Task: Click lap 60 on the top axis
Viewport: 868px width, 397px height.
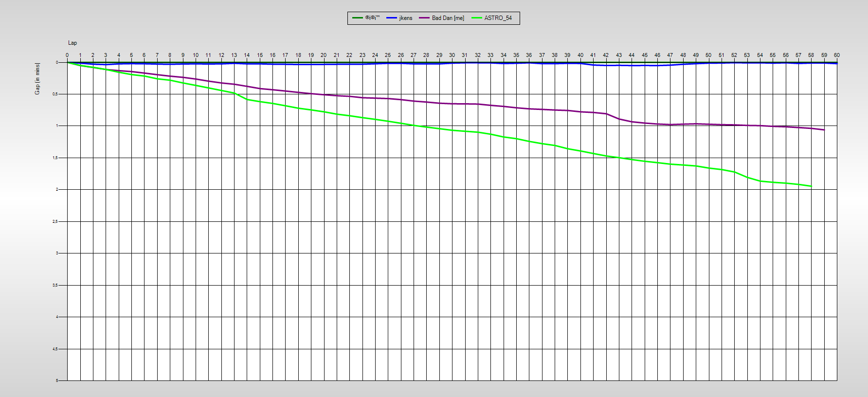Action: (x=837, y=55)
